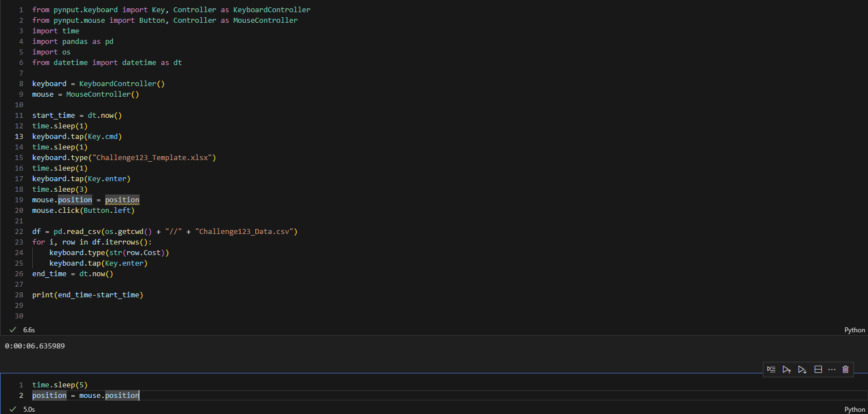
Task: Open the More Actions ellipsis menu
Action: 832,370
